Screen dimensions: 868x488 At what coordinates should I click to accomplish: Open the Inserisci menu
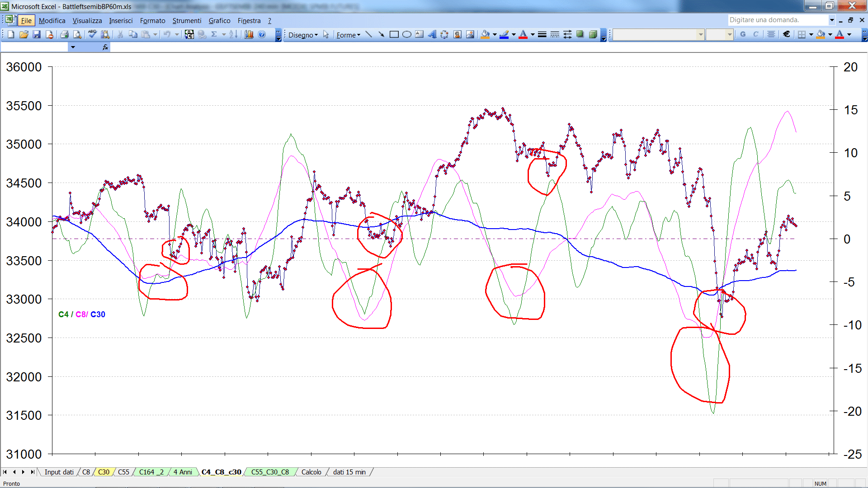[121, 20]
